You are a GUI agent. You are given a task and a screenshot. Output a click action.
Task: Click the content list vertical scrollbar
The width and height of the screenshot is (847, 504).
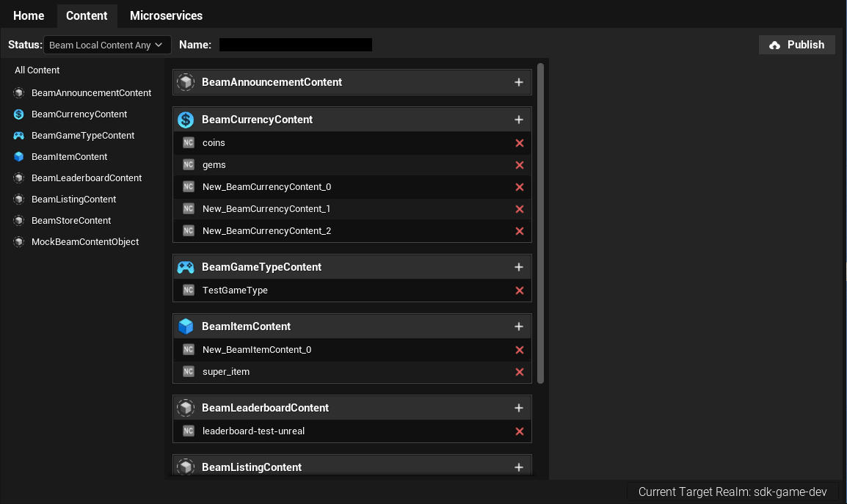(541, 220)
